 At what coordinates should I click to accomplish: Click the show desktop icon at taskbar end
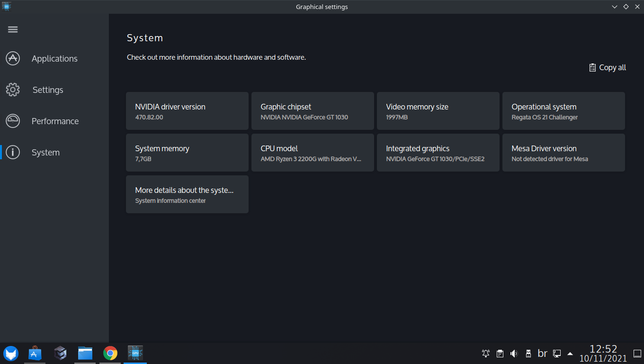tap(637, 354)
